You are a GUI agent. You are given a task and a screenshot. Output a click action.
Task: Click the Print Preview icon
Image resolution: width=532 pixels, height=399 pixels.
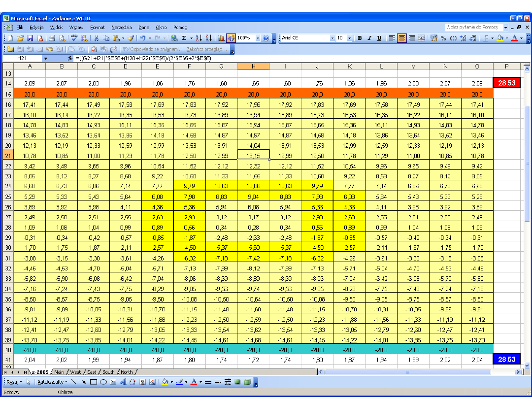click(x=62, y=38)
